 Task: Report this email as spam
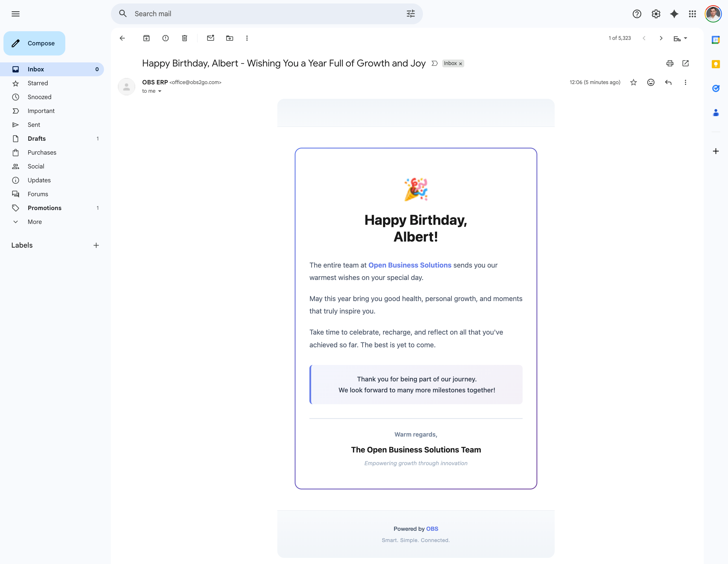coord(165,38)
